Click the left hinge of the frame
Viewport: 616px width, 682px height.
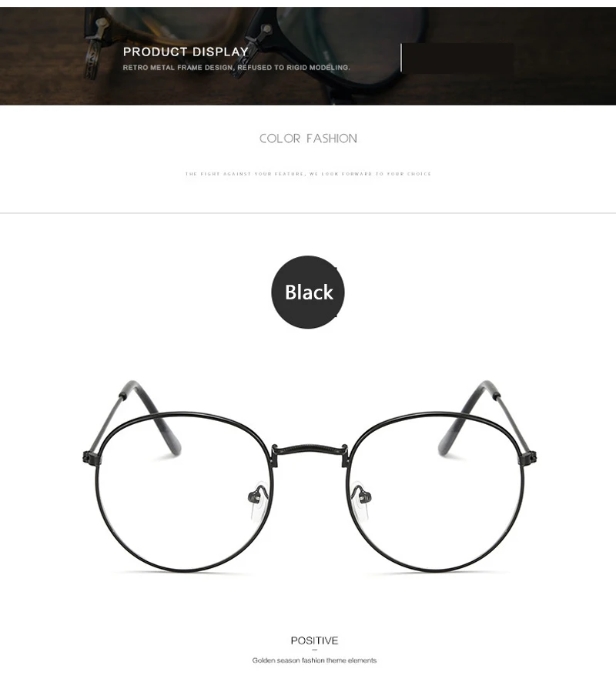point(91,458)
